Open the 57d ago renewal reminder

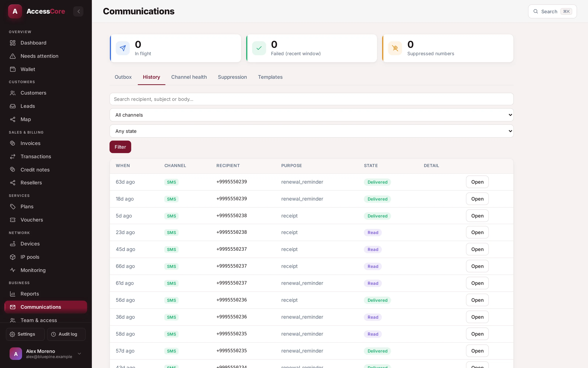(477, 351)
